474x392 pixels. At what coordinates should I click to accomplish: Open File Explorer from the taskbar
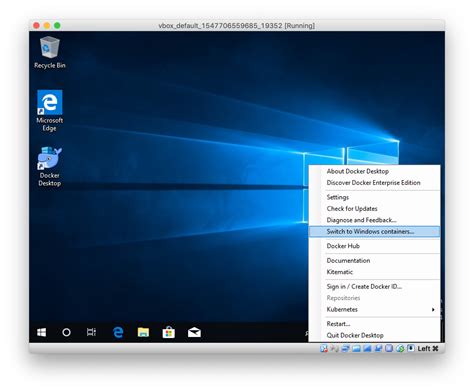click(143, 332)
